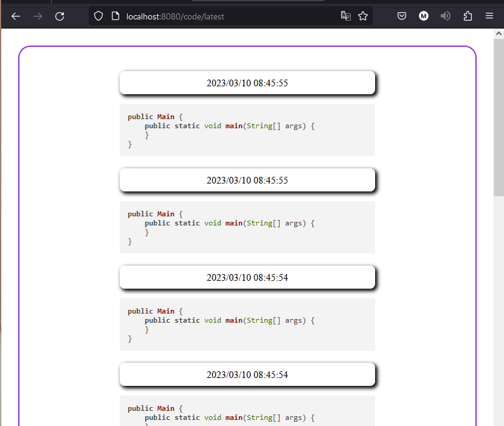Select the first 2023/03/10 08:45:54 date header
Screen dimensions: 504x426
pyautogui.click(x=247, y=278)
